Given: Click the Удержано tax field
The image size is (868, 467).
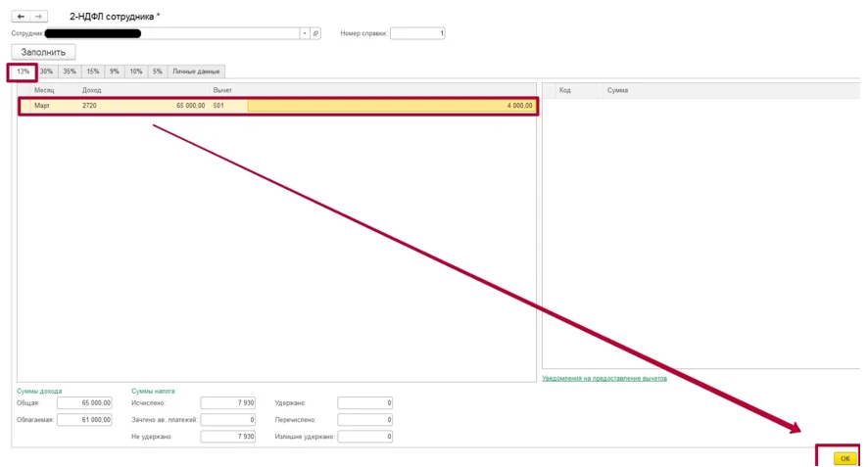Looking at the screenshot, I should 364,402.
